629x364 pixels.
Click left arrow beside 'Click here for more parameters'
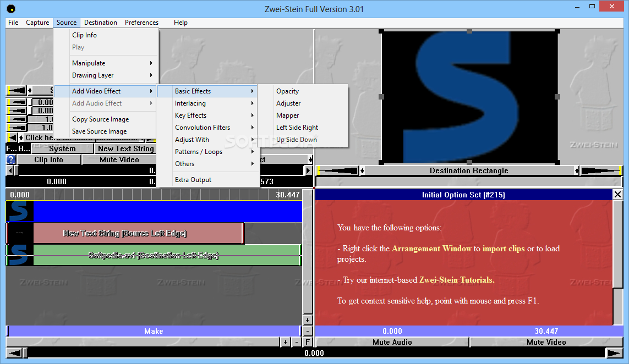click(x=13, y=138)
